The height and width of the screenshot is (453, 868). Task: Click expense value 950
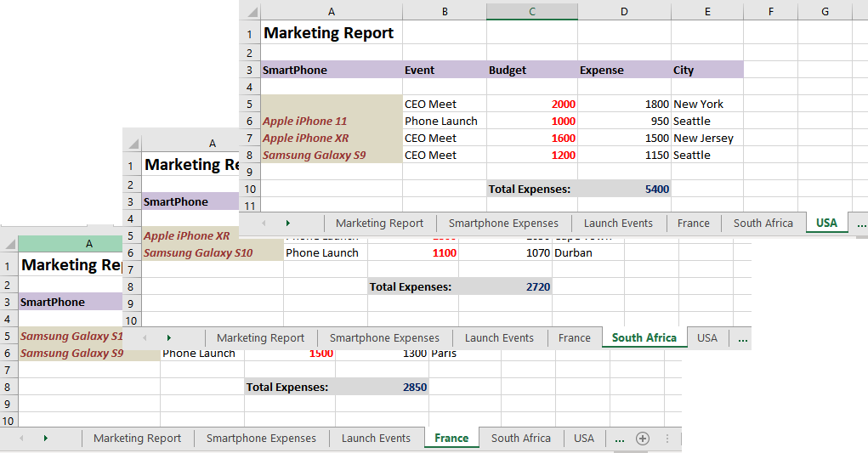pyautogui.click(x=624, y=122)
